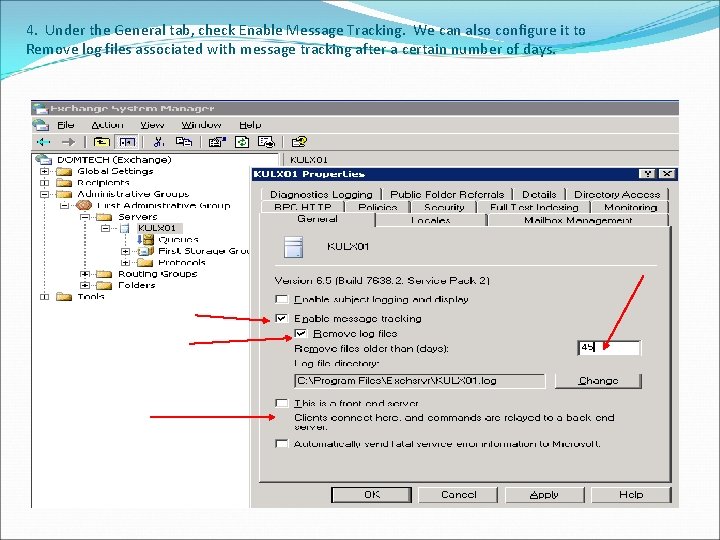Viewport: 720px width, 540px height.
Task: Click the log file directory path field
Action: pyautogui.click(x=420, y=381)
